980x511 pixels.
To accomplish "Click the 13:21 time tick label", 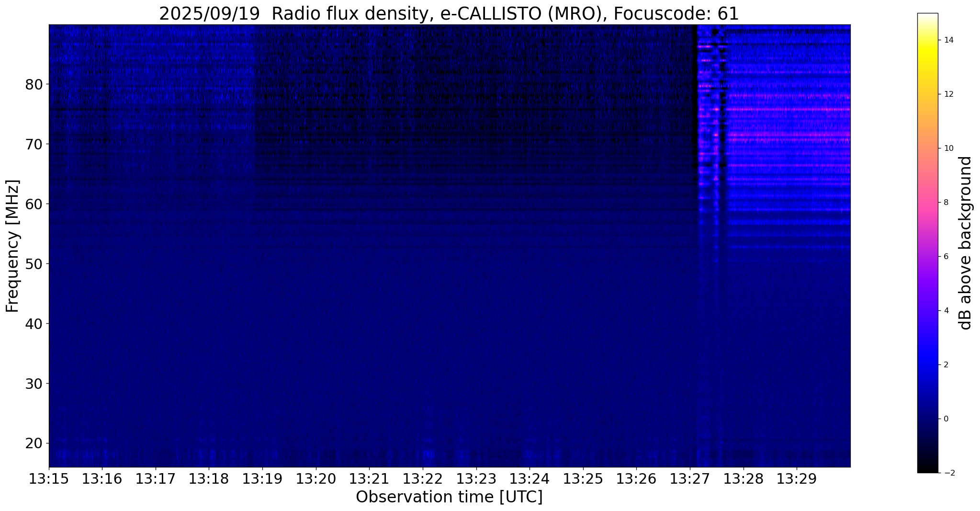I will tap(369, 479).
